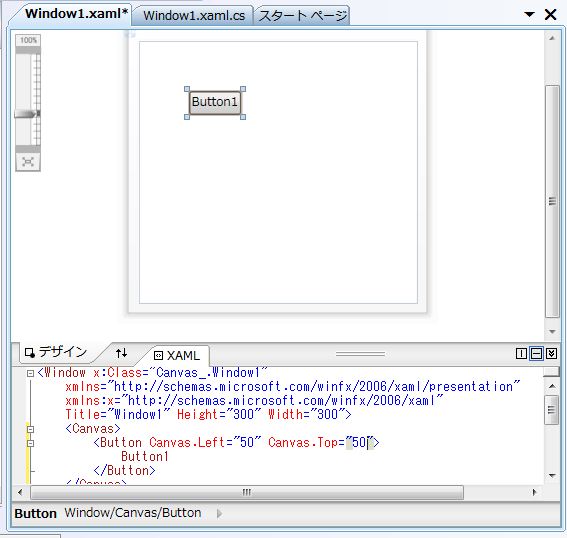Choose vertical split view icon
Viewport: 567px width, 538px height.
tap(521, 353)
